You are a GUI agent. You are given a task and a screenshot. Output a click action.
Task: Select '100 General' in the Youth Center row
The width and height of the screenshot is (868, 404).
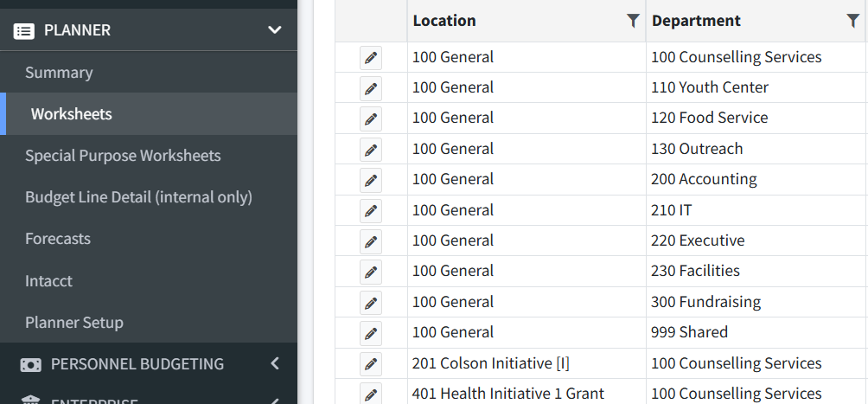click(x=527, y=87)
